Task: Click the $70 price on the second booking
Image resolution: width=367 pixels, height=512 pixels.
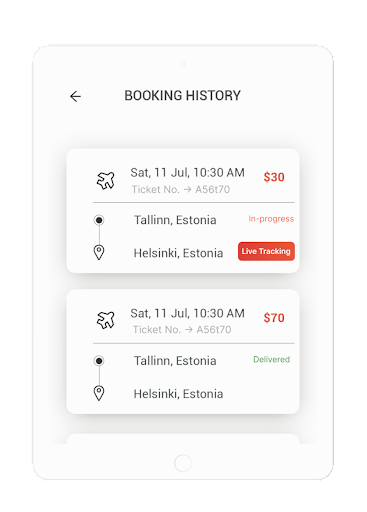Action: pyautogui.click(x=274, y=318)
